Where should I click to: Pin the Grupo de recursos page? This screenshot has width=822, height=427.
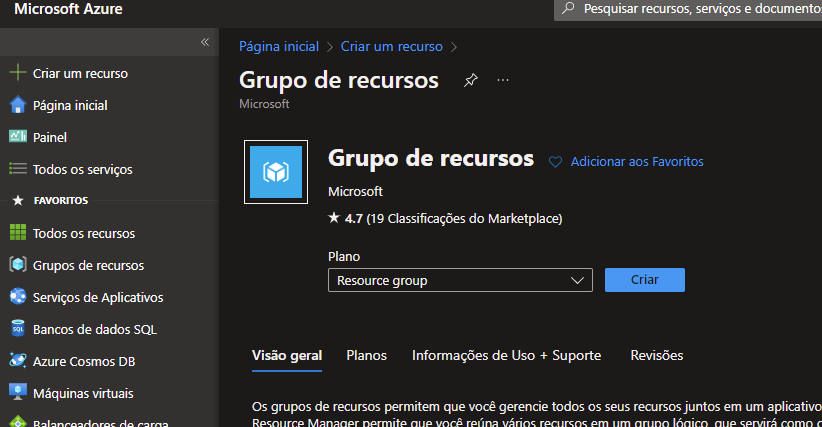click(471, 80)
